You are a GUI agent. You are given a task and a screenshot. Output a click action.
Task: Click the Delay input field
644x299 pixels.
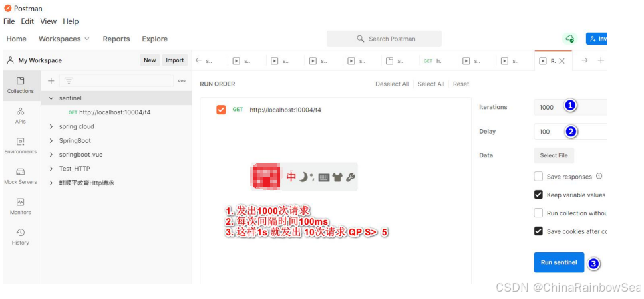(x=570, y=132)
